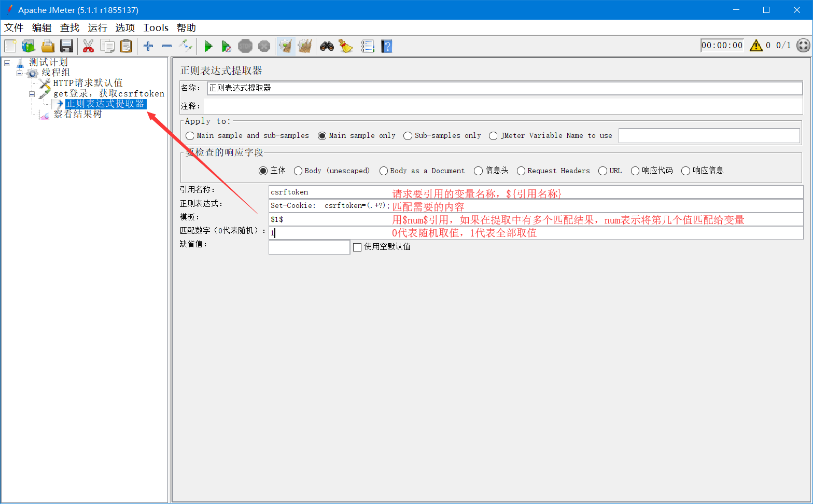Reset search using the broom icon

pos(346,46)
